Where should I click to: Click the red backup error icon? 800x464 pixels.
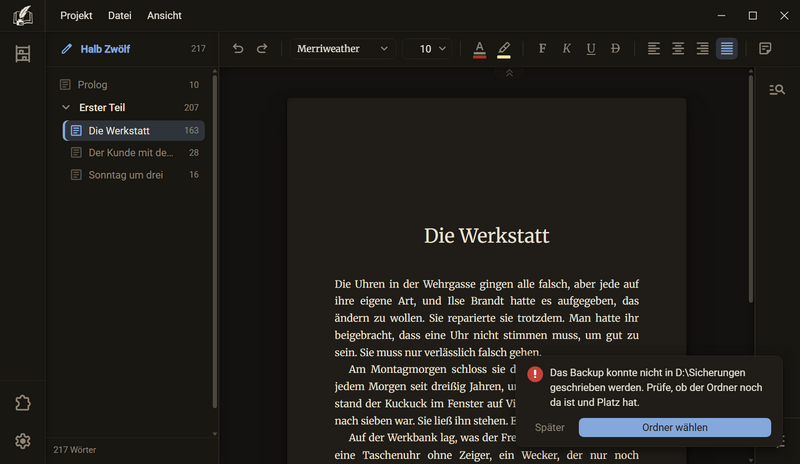click(x=535, y=374)
